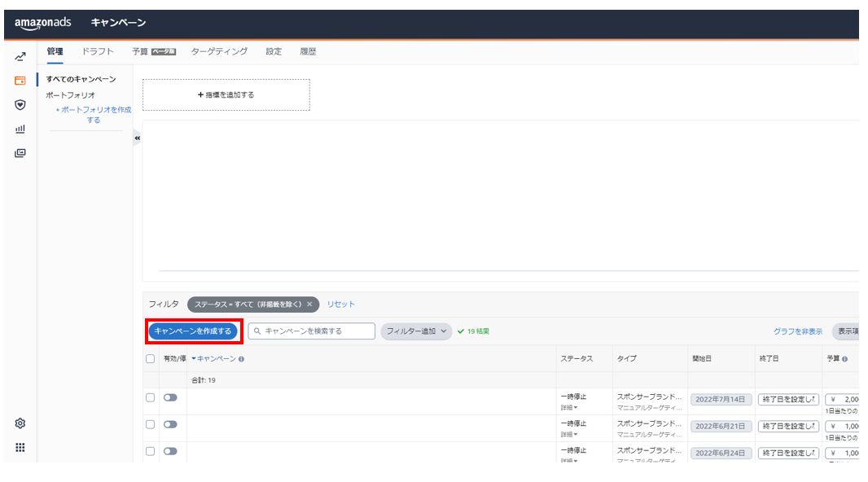
Task: Collapse the side panel with double chevron
Action: click(x=138, y=138)
